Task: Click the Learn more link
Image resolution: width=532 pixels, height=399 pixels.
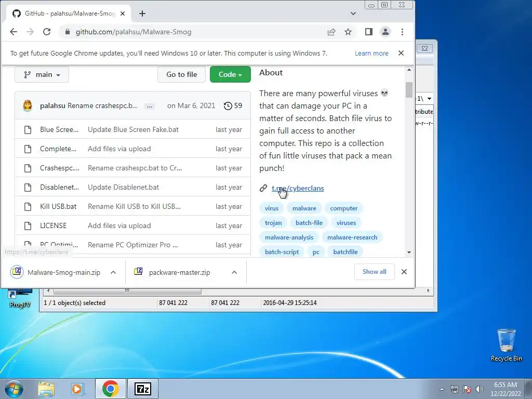Action: (x=371, y=54)
